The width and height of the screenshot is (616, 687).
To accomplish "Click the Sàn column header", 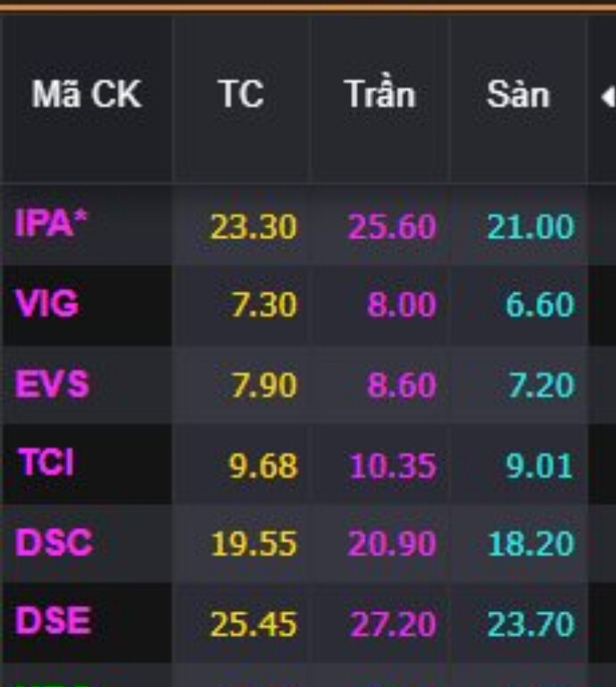I will tap(517, 95).
